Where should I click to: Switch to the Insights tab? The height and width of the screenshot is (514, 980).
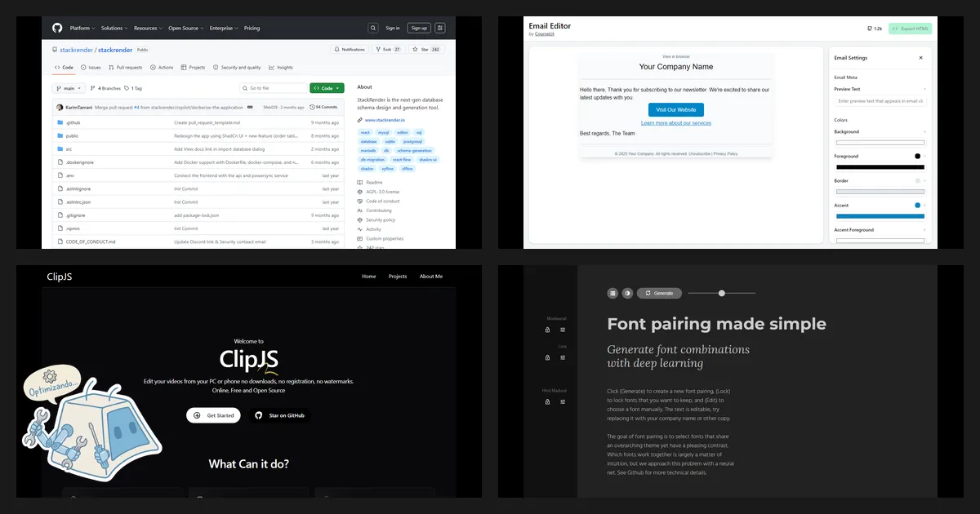(281, 68)
